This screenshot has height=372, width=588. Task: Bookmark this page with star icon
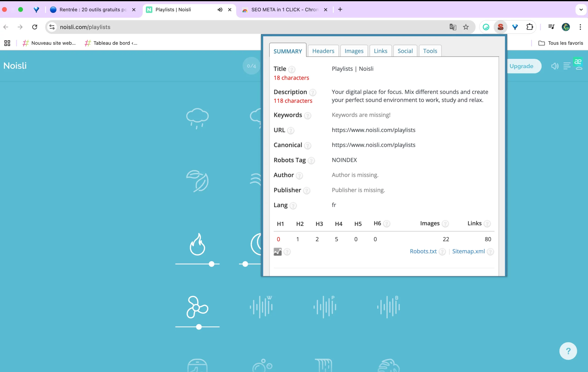pos(466,27)
